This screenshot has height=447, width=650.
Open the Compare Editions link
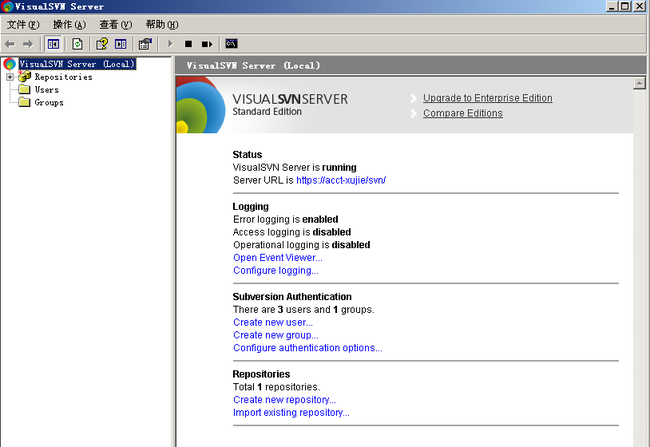tap(463, 113)
